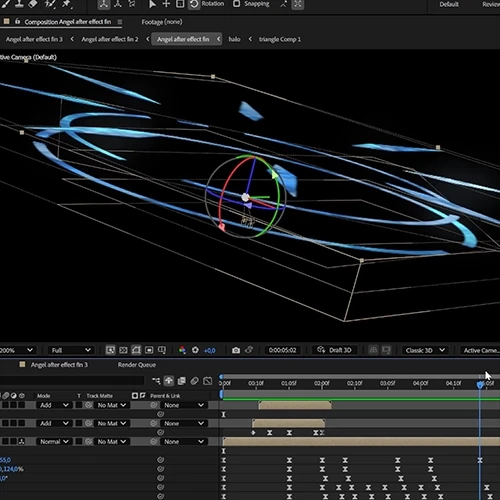Viewport: 500px width, 500px height.
Task: Click the camera snapshot icon
Action: pos(236,350)
